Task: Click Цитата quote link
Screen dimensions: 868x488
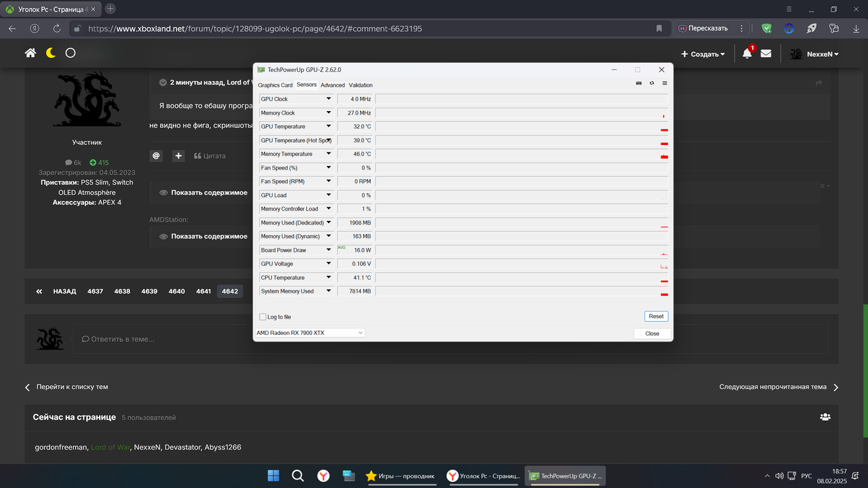Action: [210, 156]
